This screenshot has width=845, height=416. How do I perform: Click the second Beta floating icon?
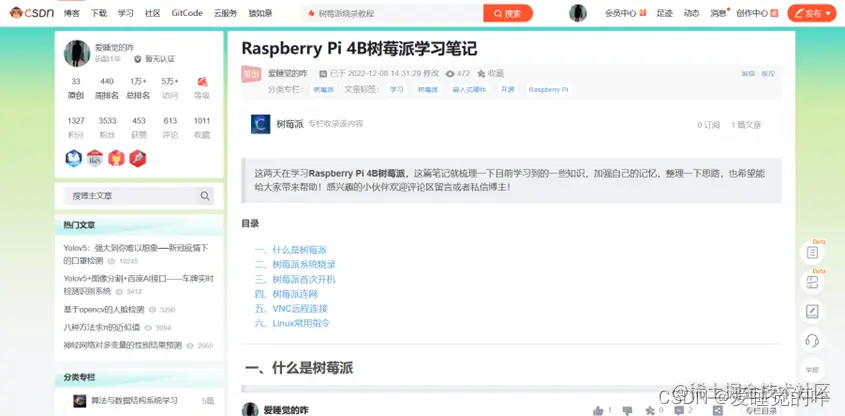click(812, 282)
